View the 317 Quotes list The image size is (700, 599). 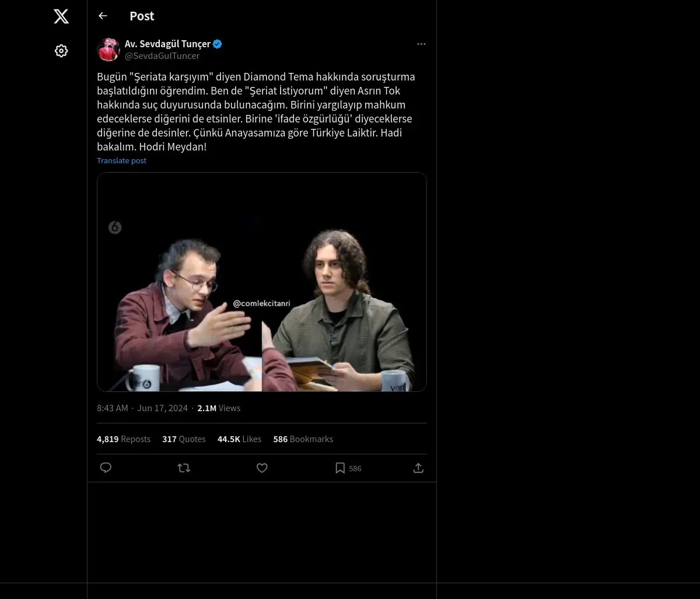pos(184,439)
